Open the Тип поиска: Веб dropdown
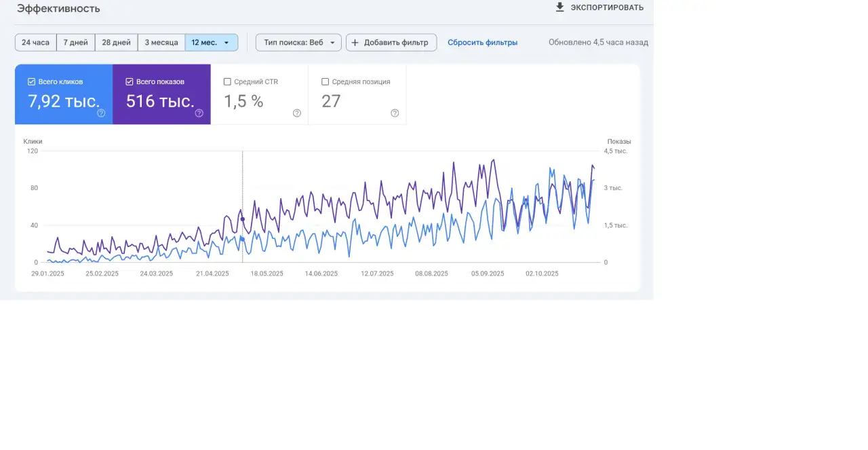The width and height of the screenshot is (868, 450). point(298,42)
